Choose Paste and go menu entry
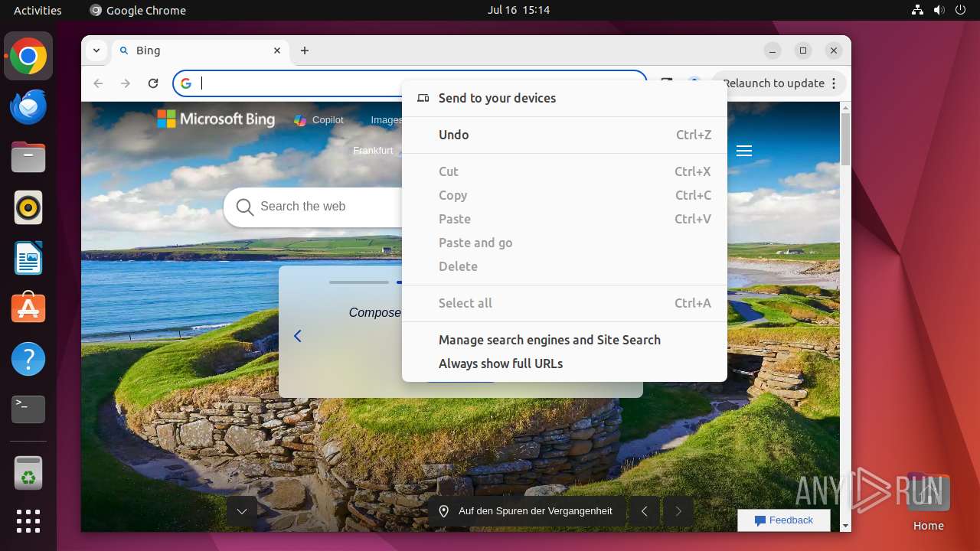The height and width of the screenshot is (551, 980). tap(564, 243)
